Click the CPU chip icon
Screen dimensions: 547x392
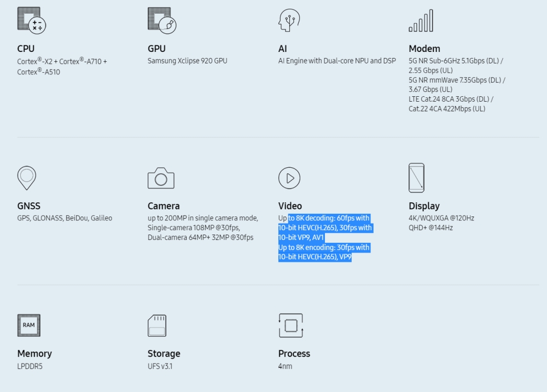coord(31,20)
